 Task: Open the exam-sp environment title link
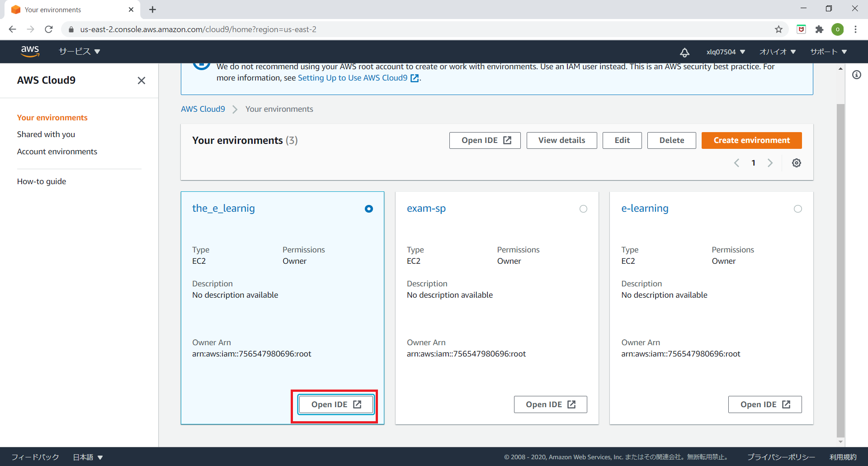pos(426,208)
